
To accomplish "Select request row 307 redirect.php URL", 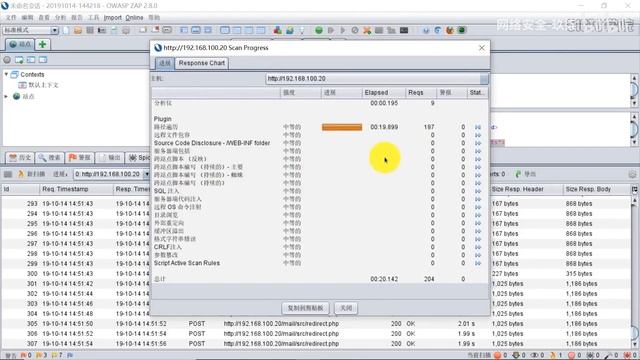I will pyautogui.click(x=281, y=344).
